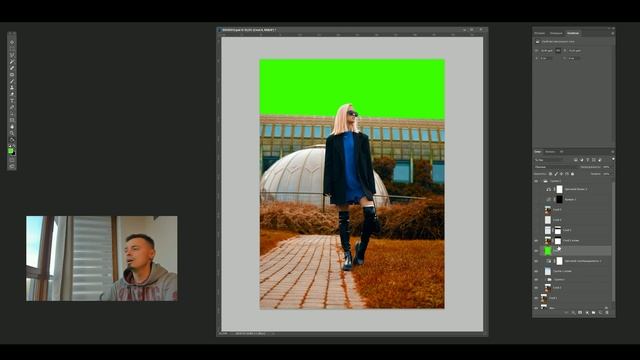Screen dimensions: 640x360
Task: Toggle eye of the light-blue thumbnail layer
Action: pyautogui.click(x=536, y=271)
